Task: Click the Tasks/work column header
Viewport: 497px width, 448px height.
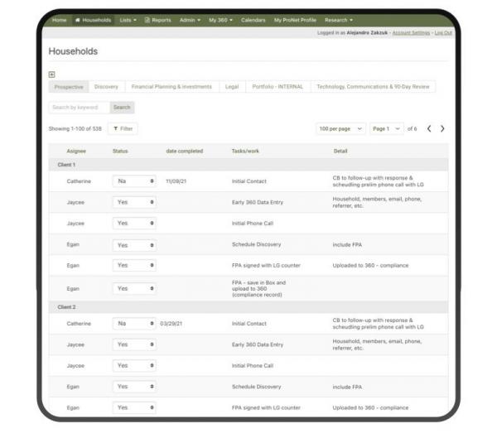Action: click(x=245, y=152)
